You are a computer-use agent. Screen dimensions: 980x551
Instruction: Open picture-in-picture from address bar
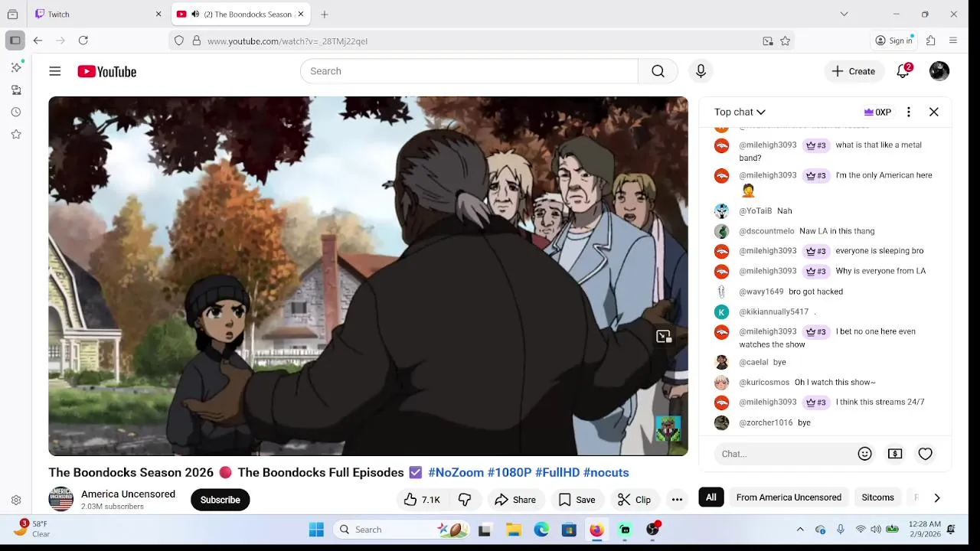(x=768, y=41)
